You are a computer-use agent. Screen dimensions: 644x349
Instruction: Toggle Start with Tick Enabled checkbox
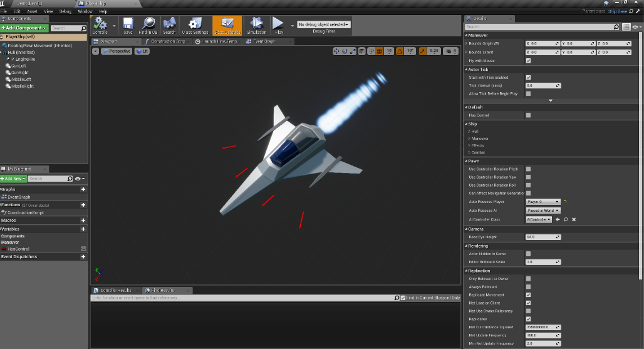(528, 77)
